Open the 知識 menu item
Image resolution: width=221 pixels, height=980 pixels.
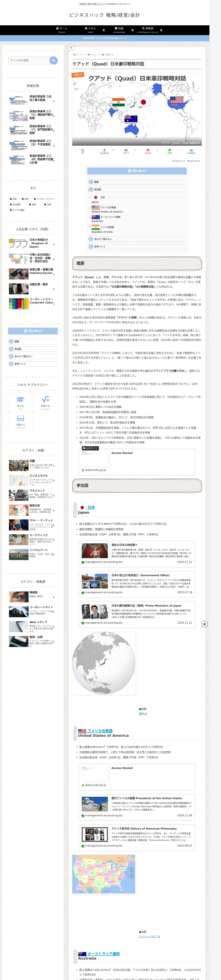coord(119,30)
